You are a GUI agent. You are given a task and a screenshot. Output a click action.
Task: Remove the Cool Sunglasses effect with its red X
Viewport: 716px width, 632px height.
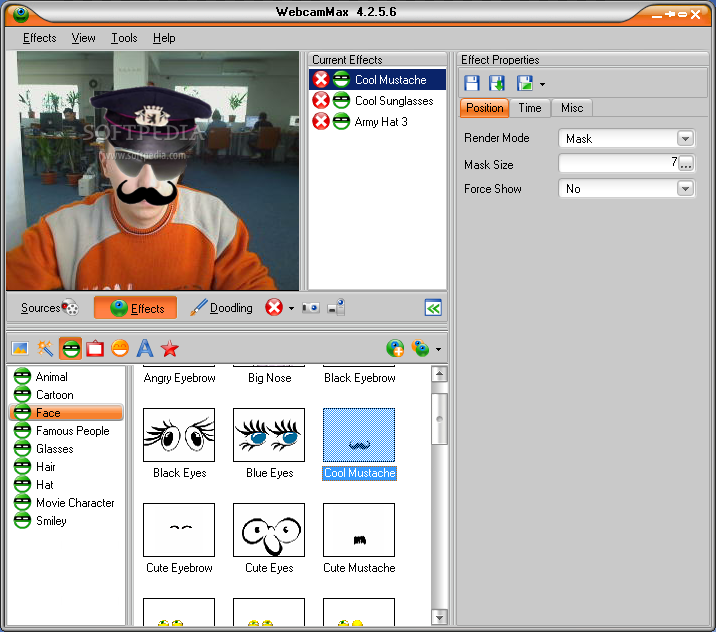tap(321, 100)
